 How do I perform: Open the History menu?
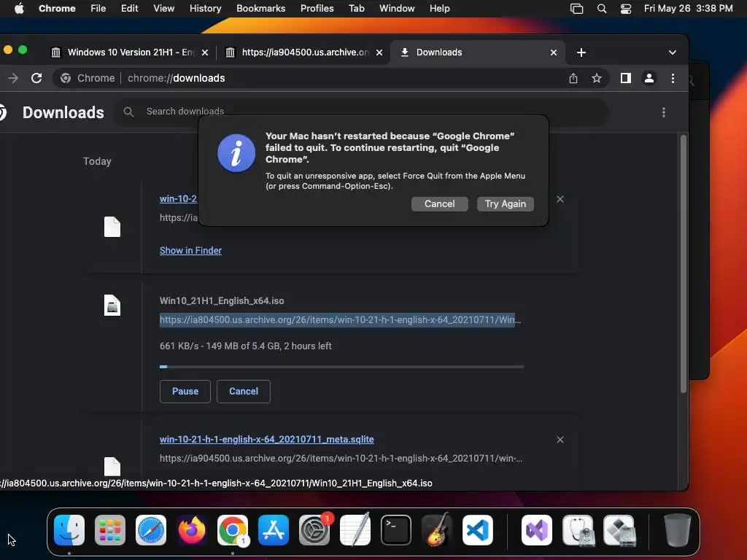[205, 9]
